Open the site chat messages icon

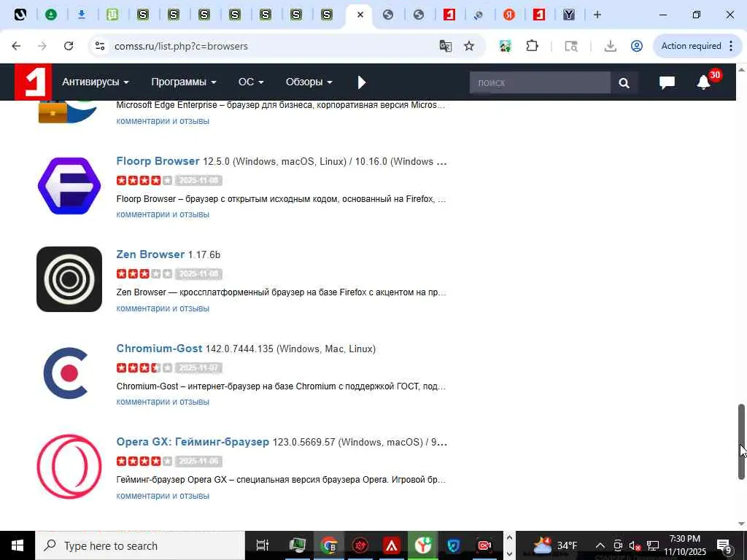(667, 82)
